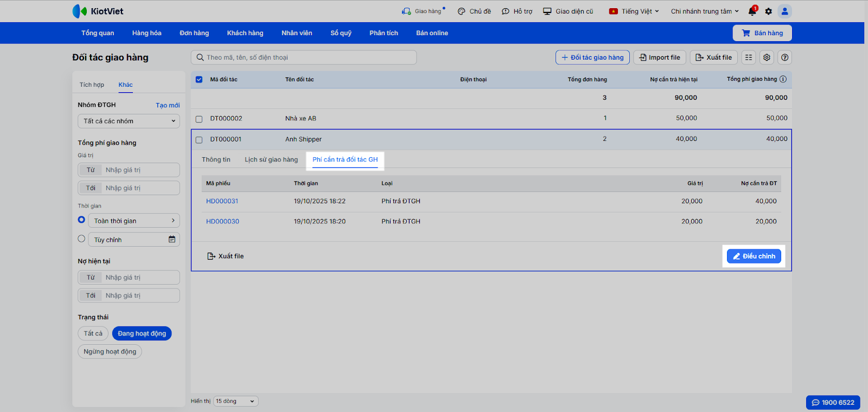Open the Chi nhánh trung tâm dropdown
Image resolution: width=868 pixels, height=412 pixels.
pos(704,11)
